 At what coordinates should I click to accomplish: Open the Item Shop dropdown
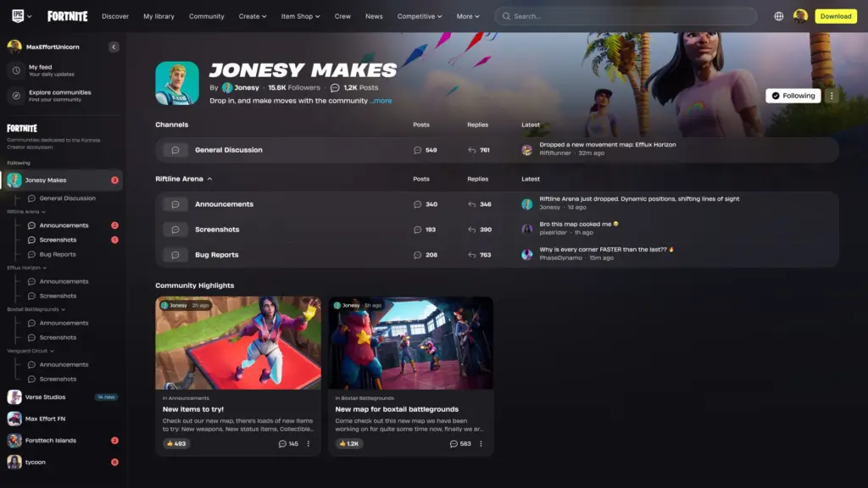pyautogui.click(x=301, y=16)
